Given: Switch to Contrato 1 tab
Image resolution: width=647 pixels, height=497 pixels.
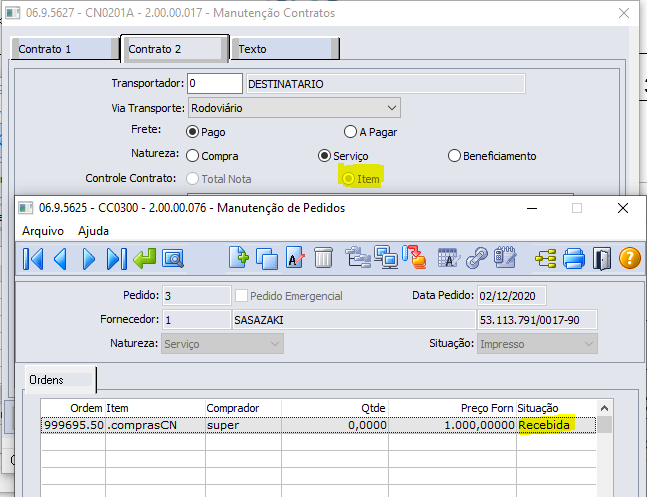Looking at the screenshot, I should click(x=65, y=49).
